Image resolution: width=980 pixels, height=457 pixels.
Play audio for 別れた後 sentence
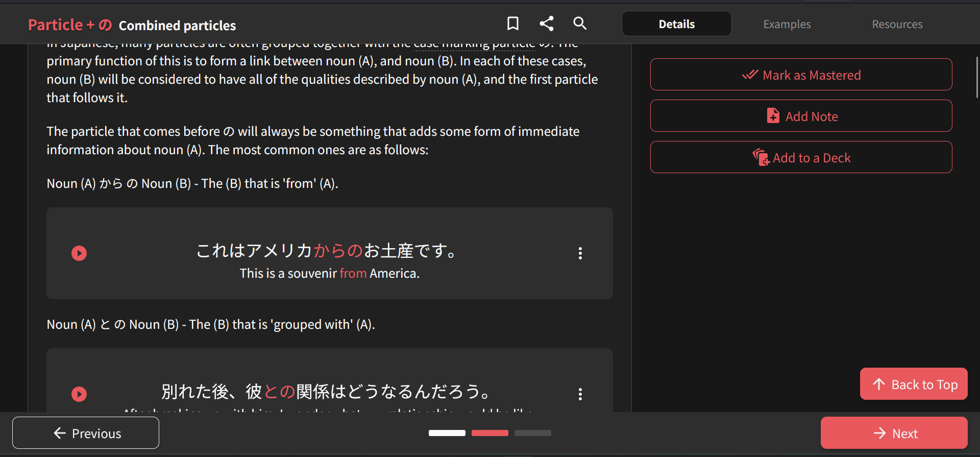tap(79, 394)
